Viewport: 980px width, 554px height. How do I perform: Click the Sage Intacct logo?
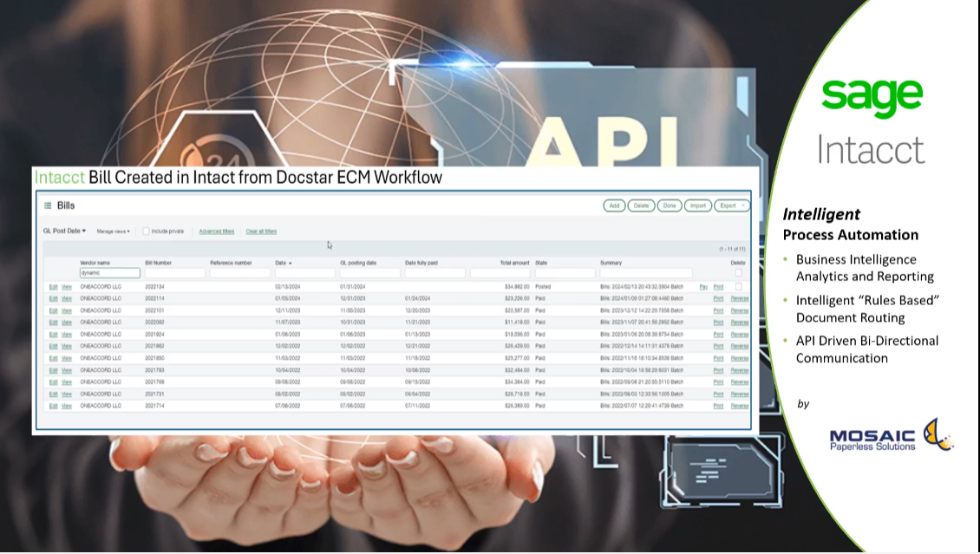(x=872, y=121)
